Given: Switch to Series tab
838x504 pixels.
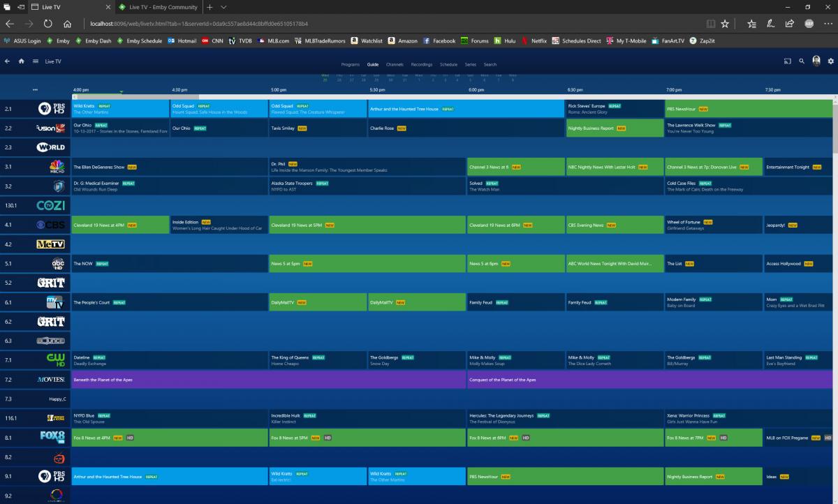Looking at the screenshot, I should [471, 64].
